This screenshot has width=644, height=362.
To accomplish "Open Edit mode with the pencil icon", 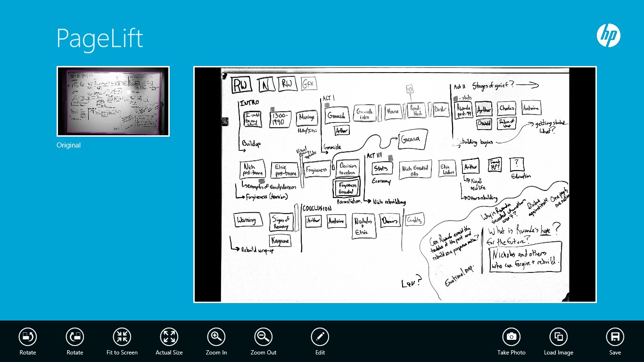I will coord(320,337).
